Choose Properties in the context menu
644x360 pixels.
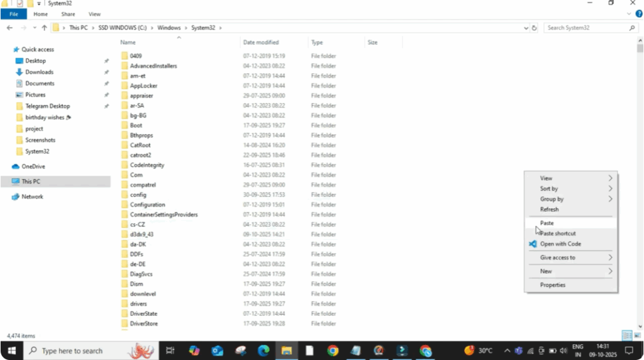point(553,285)
